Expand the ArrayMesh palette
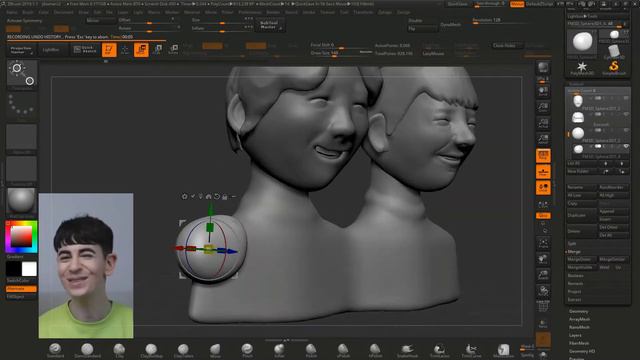This screenshot has height=360, width=640. tap(580, 319)
